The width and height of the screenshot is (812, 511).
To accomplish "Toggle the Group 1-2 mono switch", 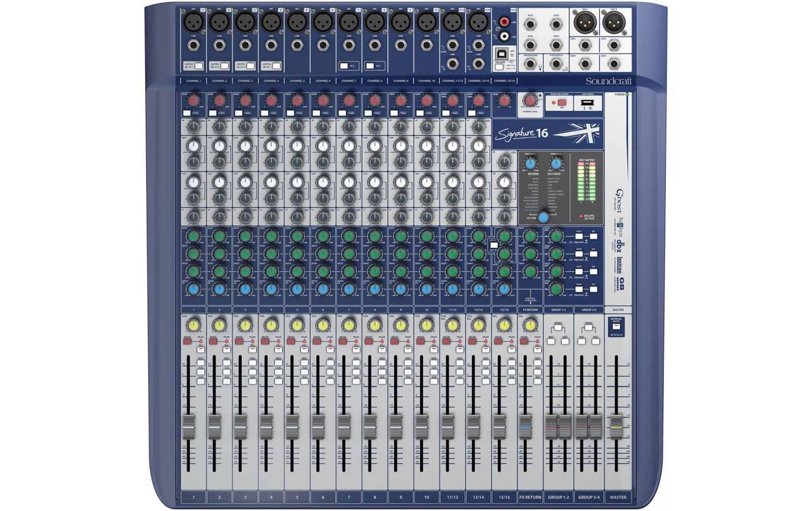I will tap(558, 328).
